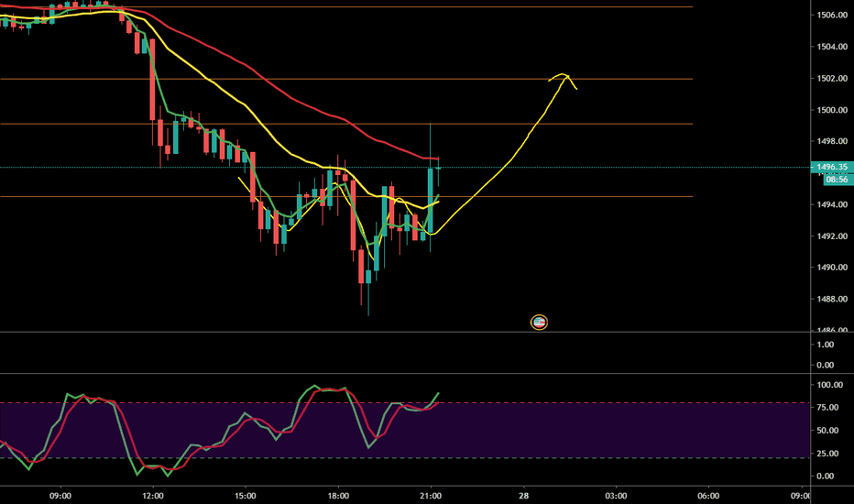Image resolution: width=854 pixels, height=504 pixels.
Task: Click the 03:00 time axis label
Action: (616, 496)
